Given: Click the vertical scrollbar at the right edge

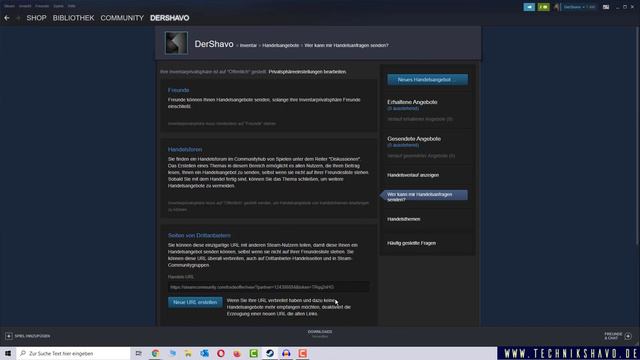Looking at the screenshot, I should coord(638,135).
